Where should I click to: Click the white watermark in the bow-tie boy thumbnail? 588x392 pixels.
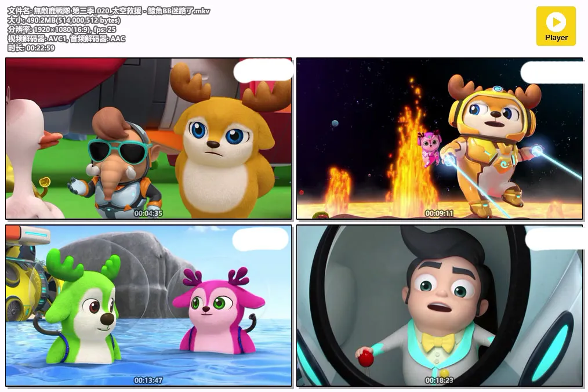[x=554, y=239]
